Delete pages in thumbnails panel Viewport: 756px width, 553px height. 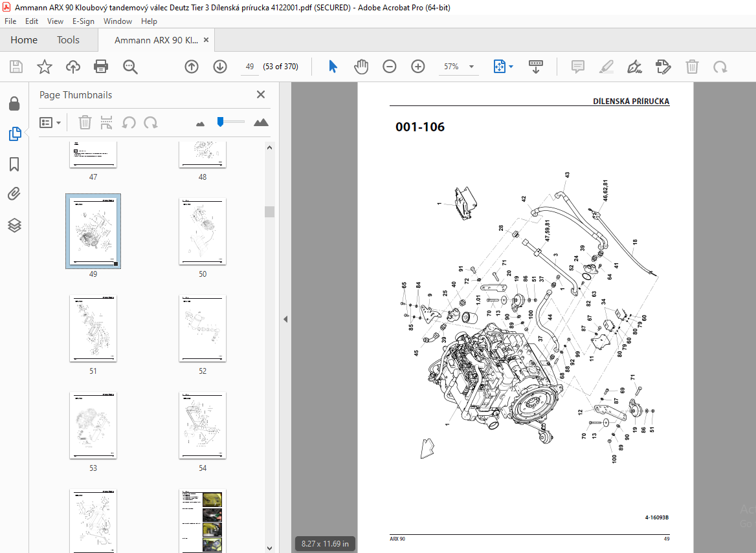[x=85, y=122]
